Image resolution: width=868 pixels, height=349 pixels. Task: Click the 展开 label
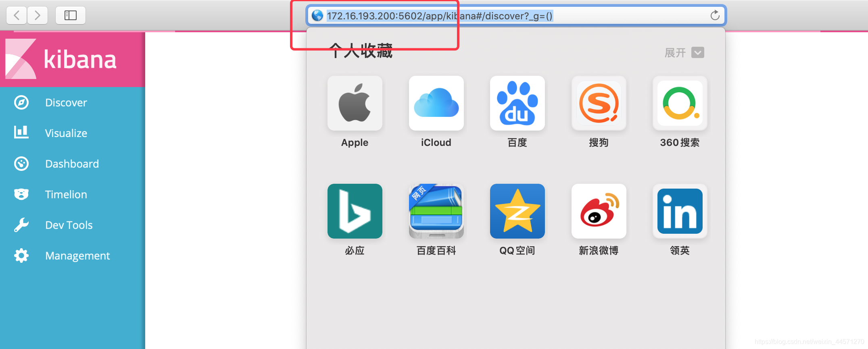(x=675, y=53)
